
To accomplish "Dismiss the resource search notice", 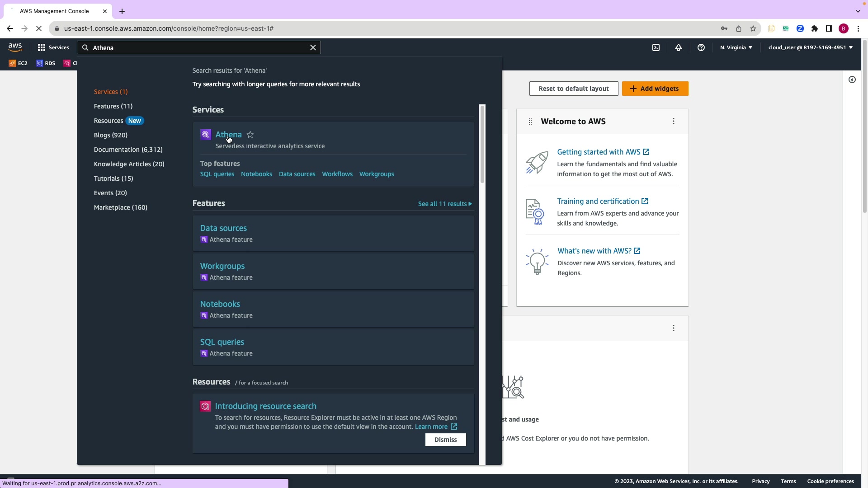I will click(x=445, y=440).
